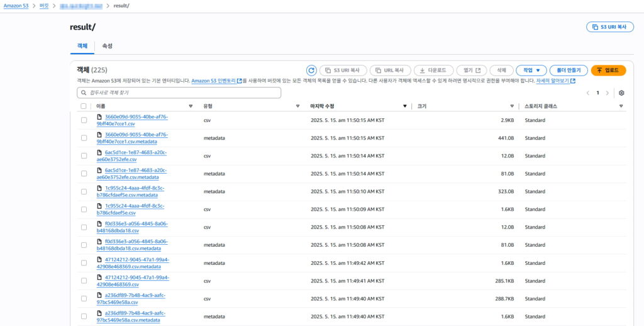Sort by the 스토리지 클래스 column arrow

pos(621,106)
